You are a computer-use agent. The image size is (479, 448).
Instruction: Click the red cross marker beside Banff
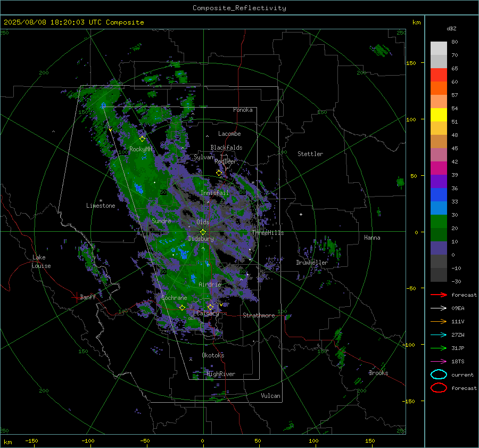[x=76, y=297]
